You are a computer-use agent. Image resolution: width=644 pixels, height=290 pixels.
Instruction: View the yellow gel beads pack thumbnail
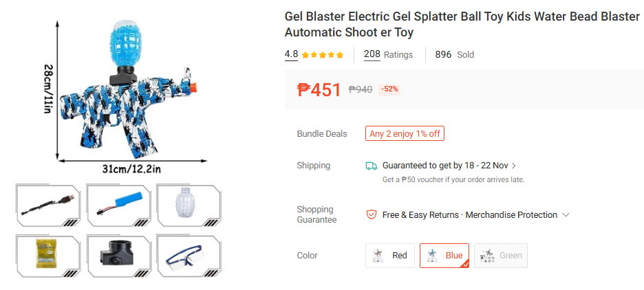pyautogui.click(x=48, y=255)
